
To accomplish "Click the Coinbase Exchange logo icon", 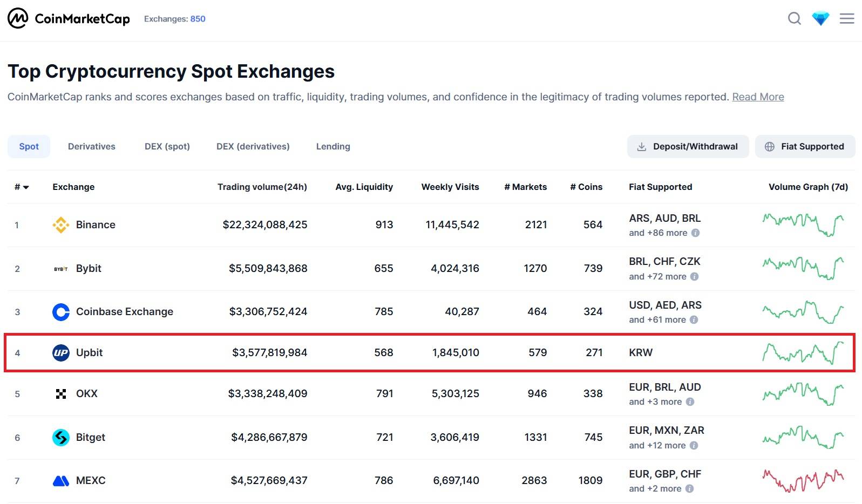I will tap(61, 312).
